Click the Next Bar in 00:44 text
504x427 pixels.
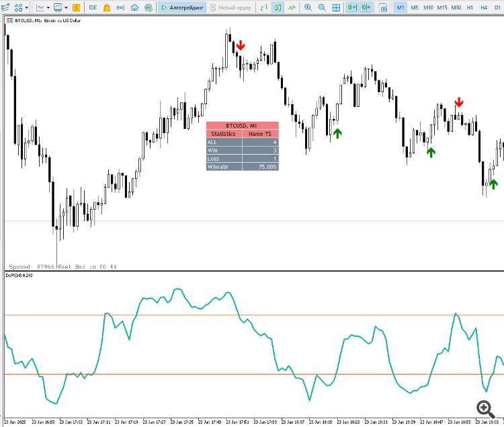coord(87,267)
